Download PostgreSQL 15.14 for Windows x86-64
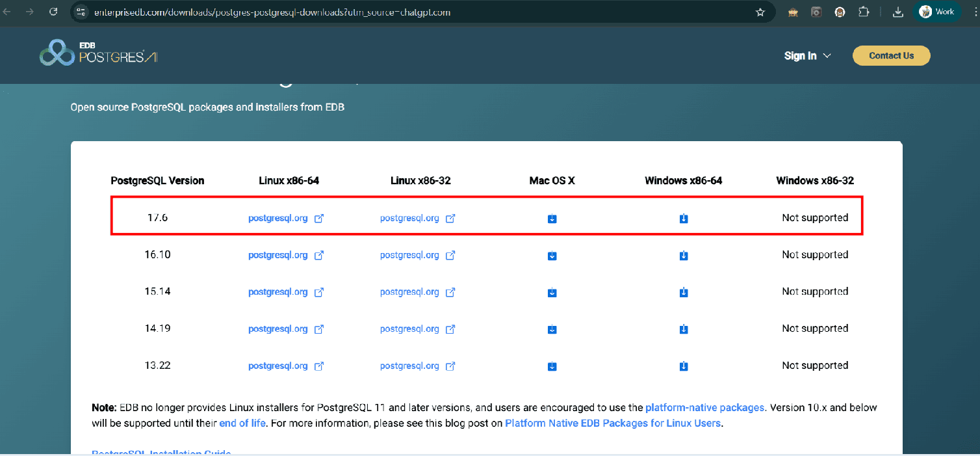 [684, 293]
